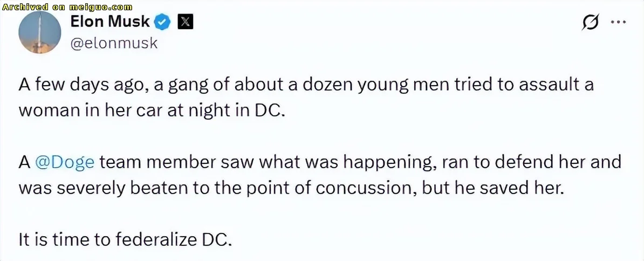This screenshot has height=261, width=644.
Task: Open the @Doge mention link
Action: [x=65, y=163]
